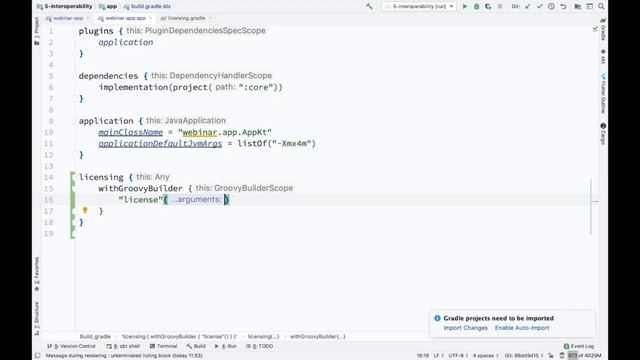Place cursor in "license" string on line 16

(x=140, y=200)
